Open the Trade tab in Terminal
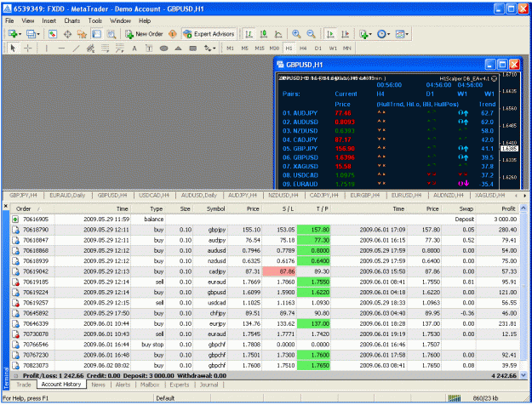The height and width of the screenshot is (405, 532). click(24, 385)
